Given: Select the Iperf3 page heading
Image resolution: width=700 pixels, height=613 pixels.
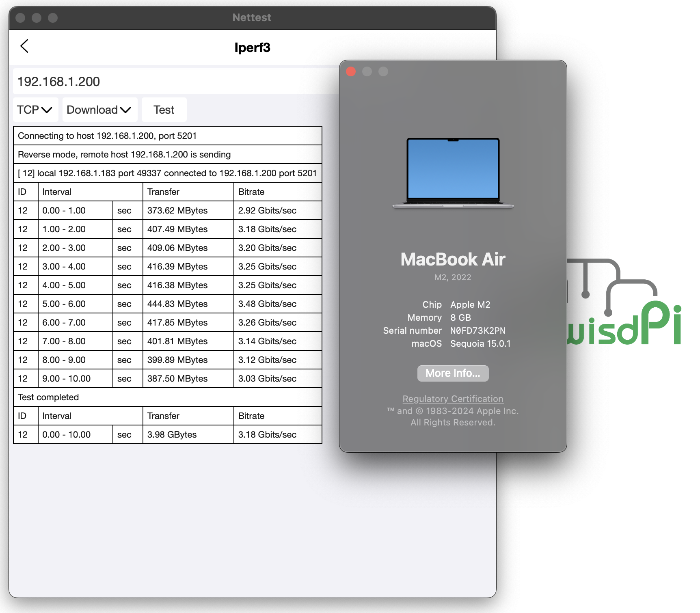Looking at the screenshot, I should (252, 47).
